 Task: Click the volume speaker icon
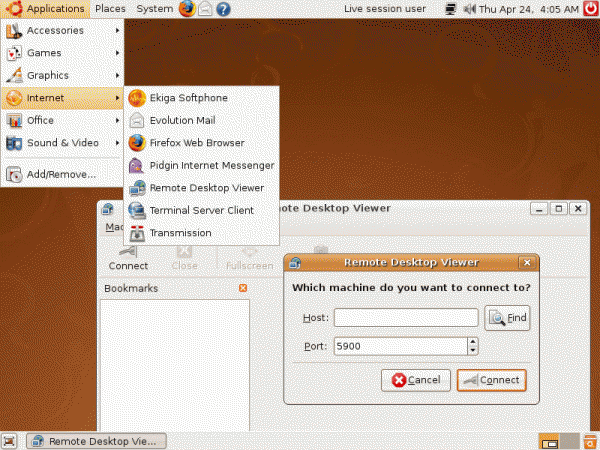[470, 9]
